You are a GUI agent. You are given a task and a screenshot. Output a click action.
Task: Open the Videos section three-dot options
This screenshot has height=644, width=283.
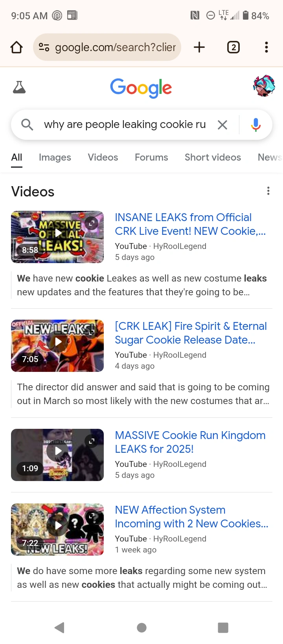pyautogui.click(x=268, y=191)
